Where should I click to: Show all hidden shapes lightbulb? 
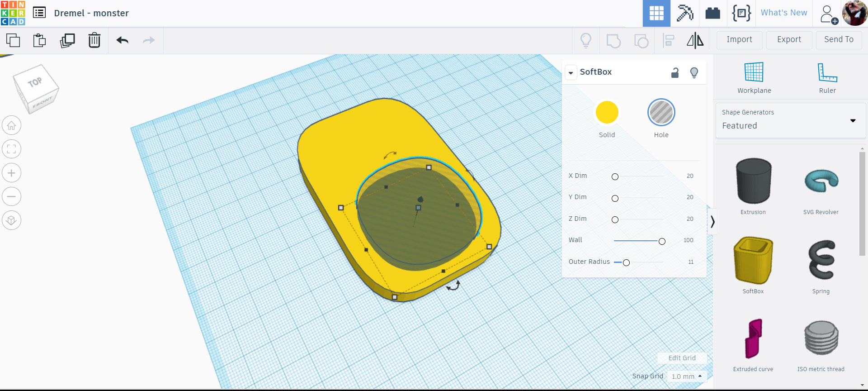(x=586, y=41)
